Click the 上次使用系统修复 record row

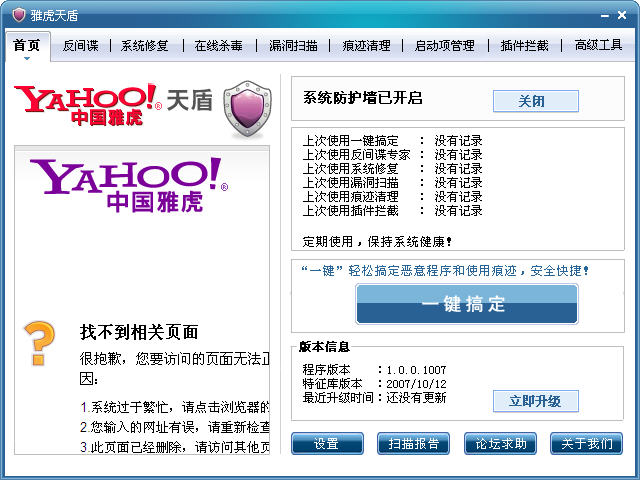click(392, 169)
